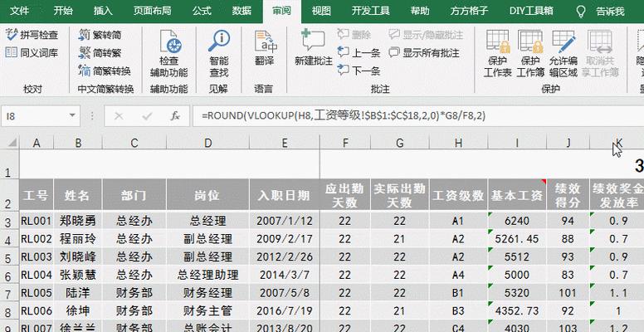Image resolution: width=644 pixels, height=332 pixels.
Task: Click cell containing 徐坤
Action: point(78,311)
